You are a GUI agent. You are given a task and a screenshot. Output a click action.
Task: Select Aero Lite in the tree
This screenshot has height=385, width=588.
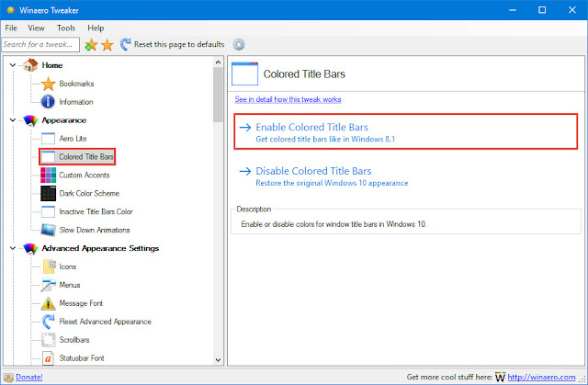coord(73,139)
